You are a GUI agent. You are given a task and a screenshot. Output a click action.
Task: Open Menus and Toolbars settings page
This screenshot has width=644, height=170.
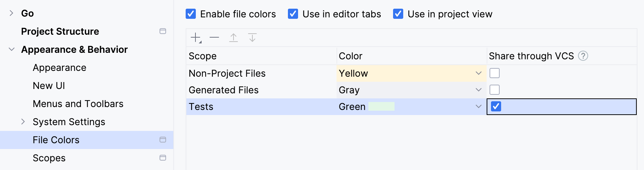(78, 104)
